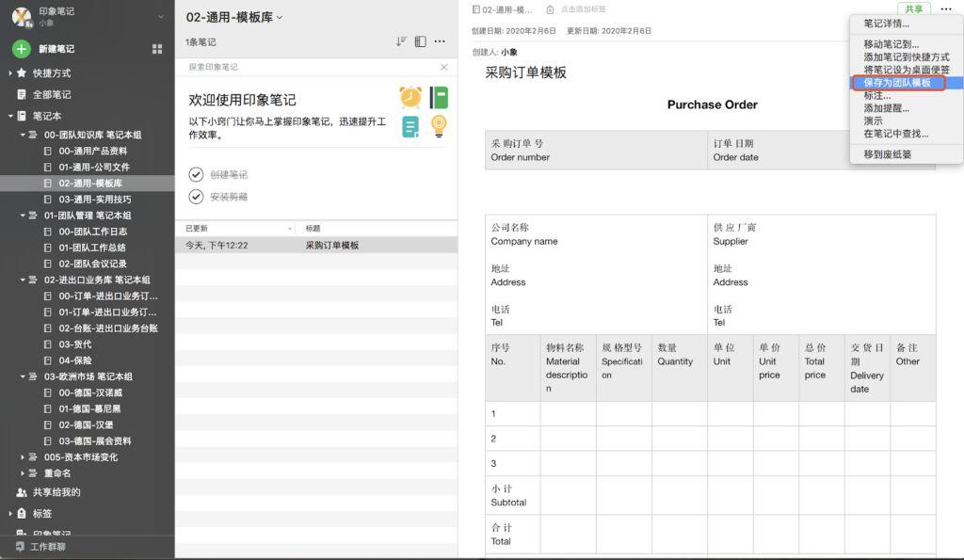The image size is (964, 560).
Task: Click the user avatar at top left
Action: click(x=23, y=17)
